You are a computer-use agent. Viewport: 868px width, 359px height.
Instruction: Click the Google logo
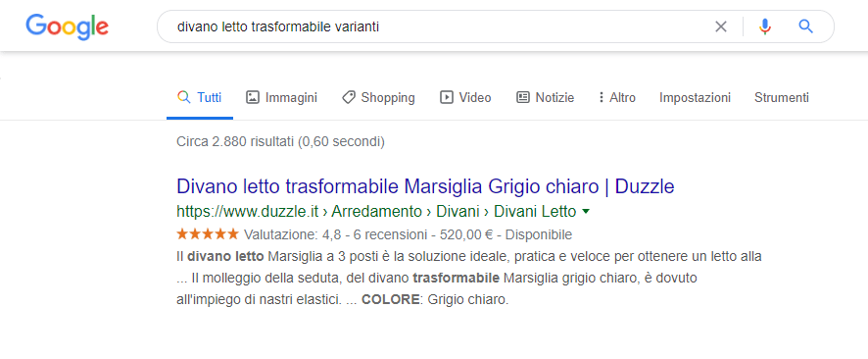pyautogui.click(x=67, y=26)
